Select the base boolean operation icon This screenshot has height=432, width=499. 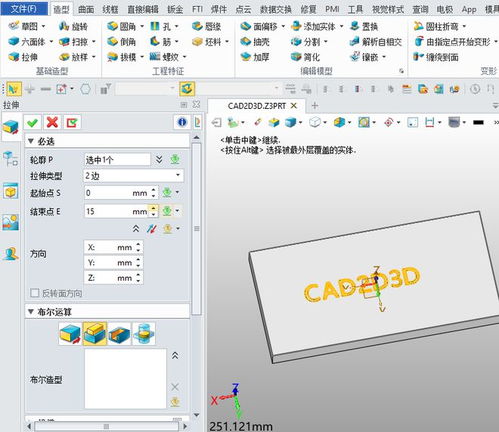[70, 333]
